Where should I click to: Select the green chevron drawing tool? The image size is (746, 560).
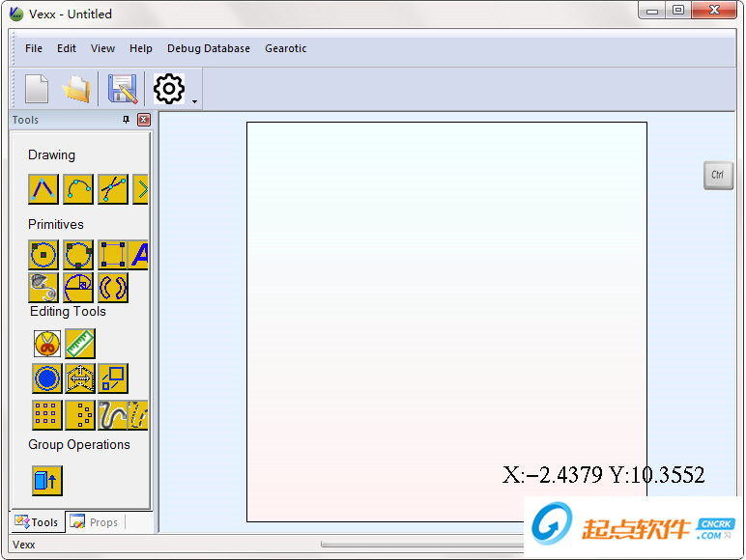(x=140, y=189)
